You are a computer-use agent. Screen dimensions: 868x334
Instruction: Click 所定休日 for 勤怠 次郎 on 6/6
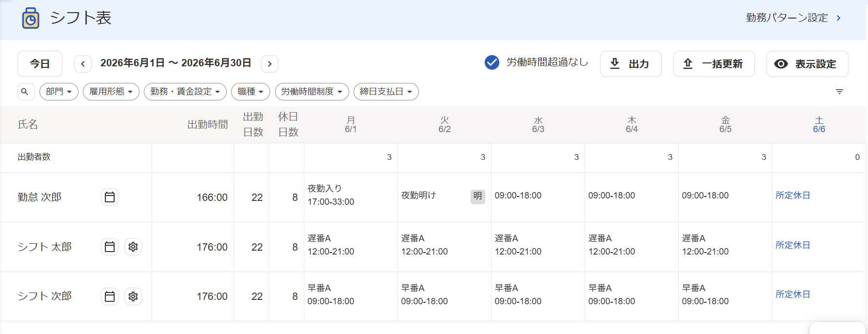pyautogui.click(x=793, y=196)
